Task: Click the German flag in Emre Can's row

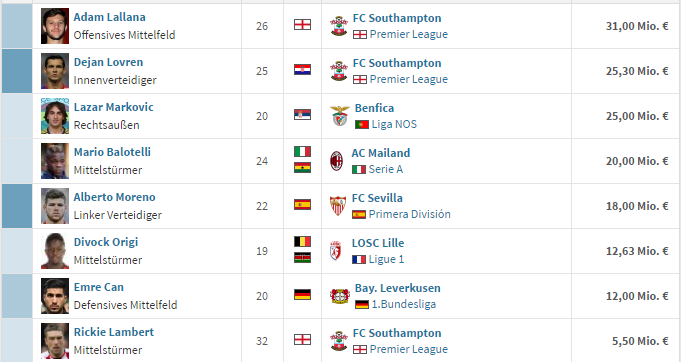Action: (x=302, y=295)
